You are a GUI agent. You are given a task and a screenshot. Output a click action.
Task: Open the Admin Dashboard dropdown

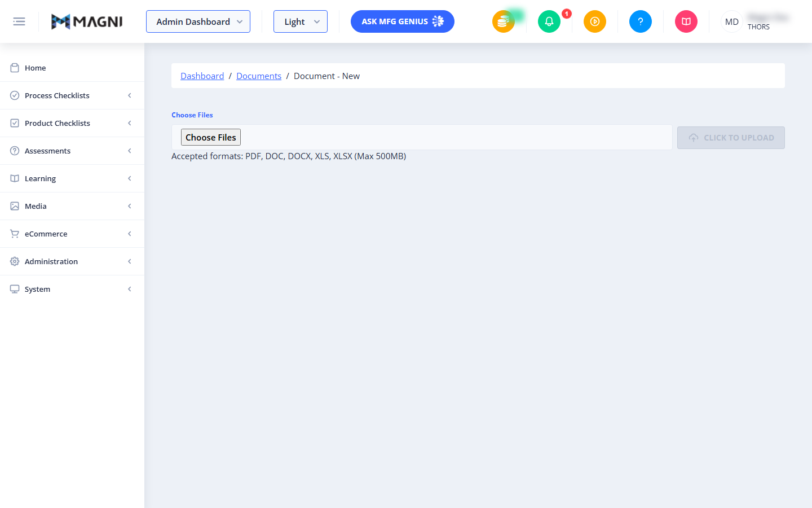198,21
